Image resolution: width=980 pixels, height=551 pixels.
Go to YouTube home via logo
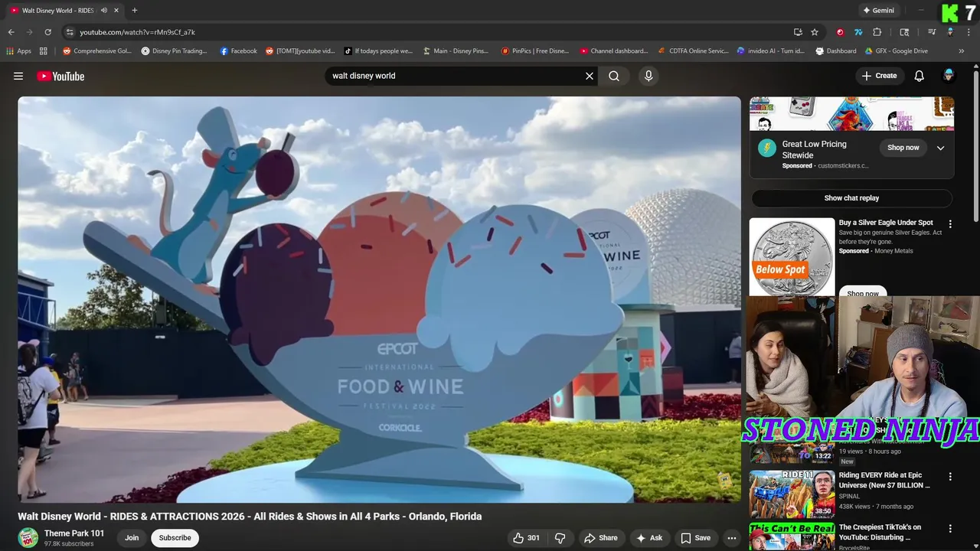[x=60, y=76]
